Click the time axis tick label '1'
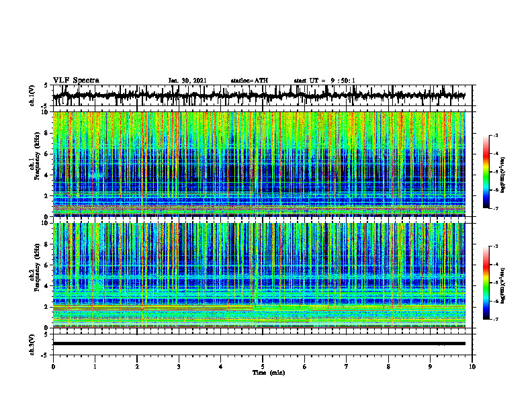Viewport: 532px width, 411px height. (x=95, y=367)
